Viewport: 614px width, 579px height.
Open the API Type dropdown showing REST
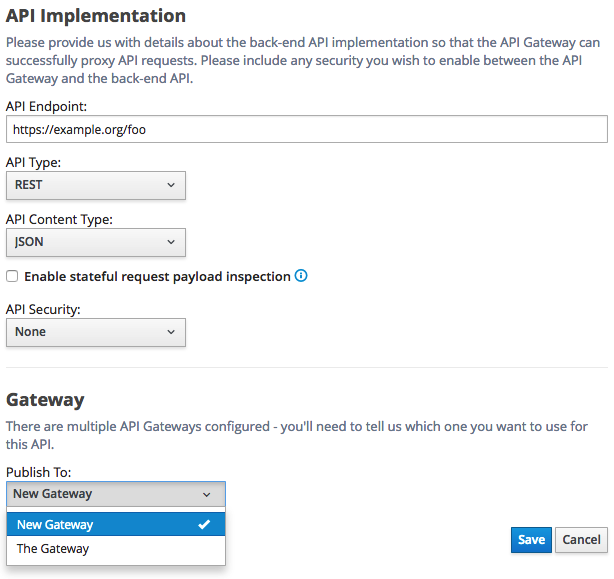point(96,185)
